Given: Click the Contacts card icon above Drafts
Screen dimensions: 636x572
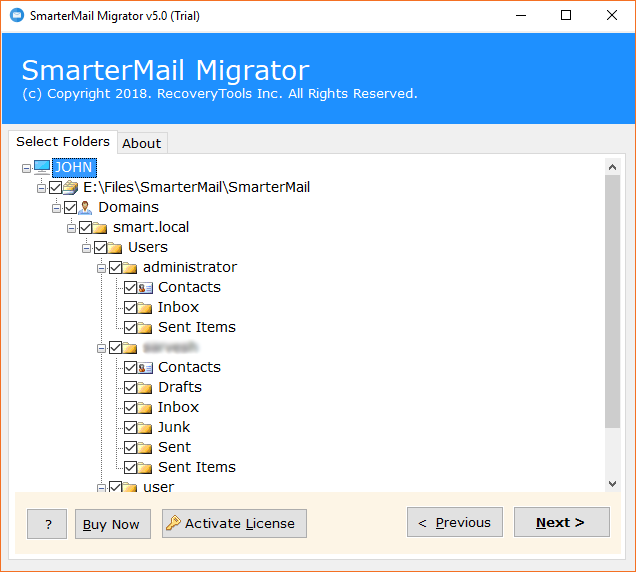Looking at the screenshot, I should [x=145, y=368].
